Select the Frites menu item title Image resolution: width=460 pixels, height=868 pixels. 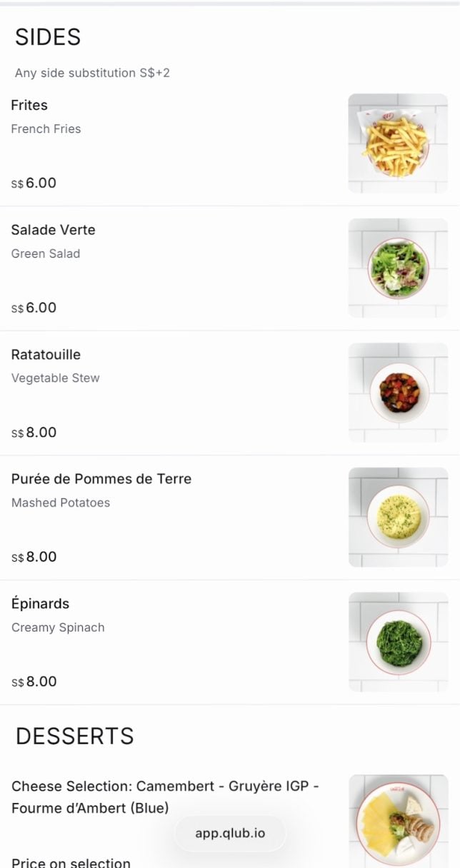(x=29, y=105)
